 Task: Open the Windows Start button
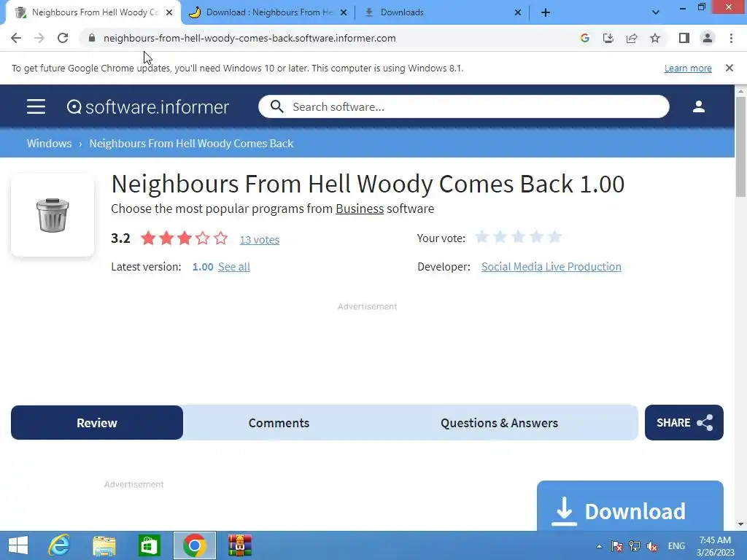(18, 545)
